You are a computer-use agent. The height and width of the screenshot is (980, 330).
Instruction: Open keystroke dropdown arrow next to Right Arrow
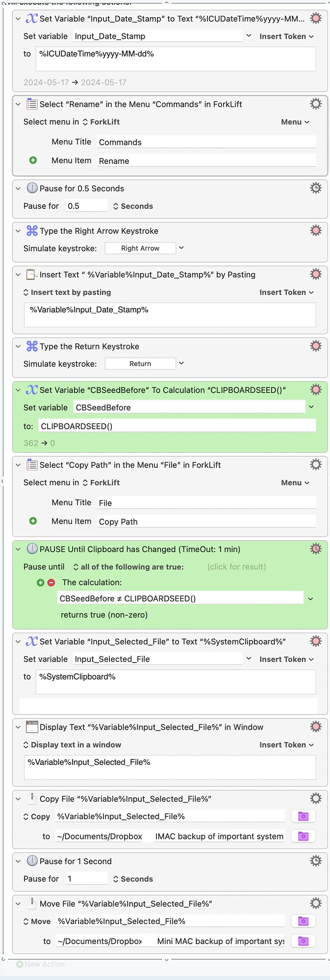point(181,248)
